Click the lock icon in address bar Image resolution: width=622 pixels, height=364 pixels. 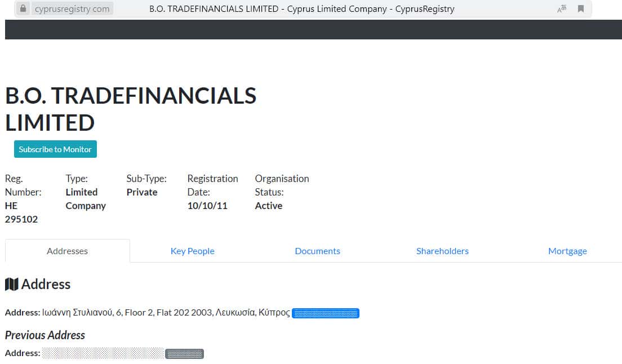tap(23, 8)
